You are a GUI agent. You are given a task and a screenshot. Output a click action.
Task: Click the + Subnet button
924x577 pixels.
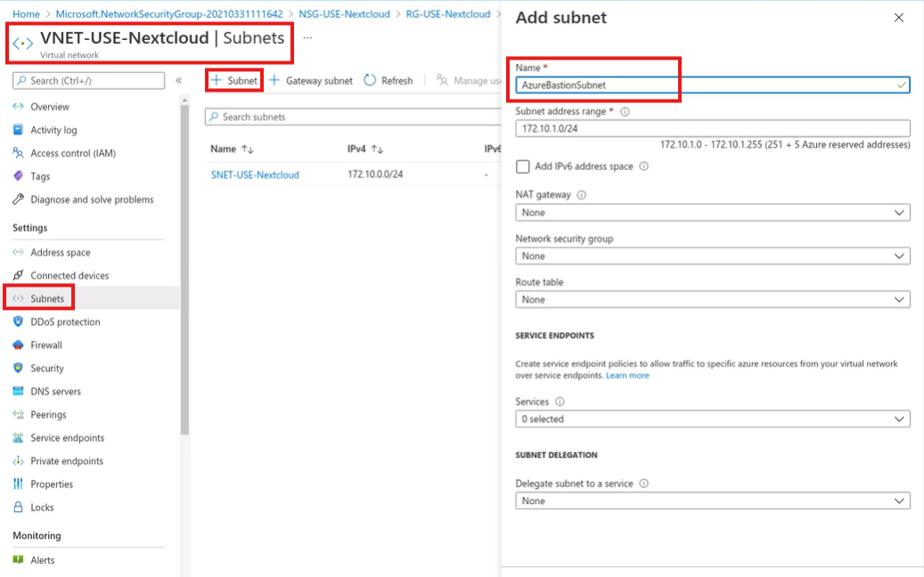coord(234,80)
